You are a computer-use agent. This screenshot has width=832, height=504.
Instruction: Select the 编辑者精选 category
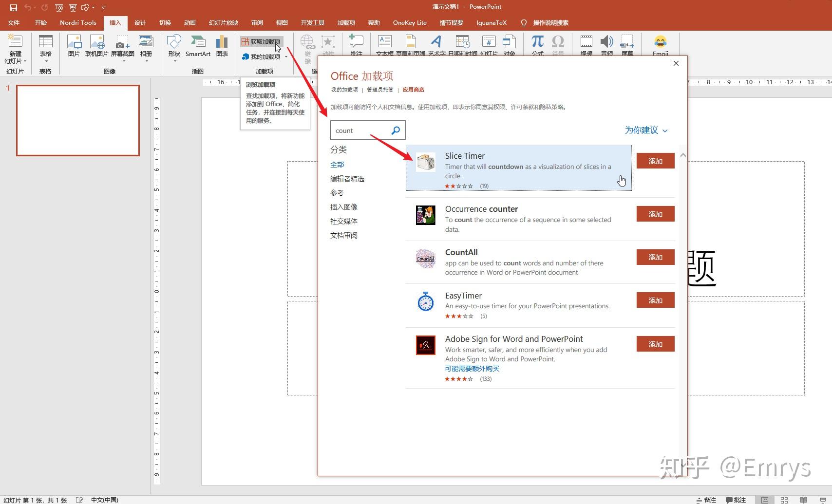coord(347,179)
